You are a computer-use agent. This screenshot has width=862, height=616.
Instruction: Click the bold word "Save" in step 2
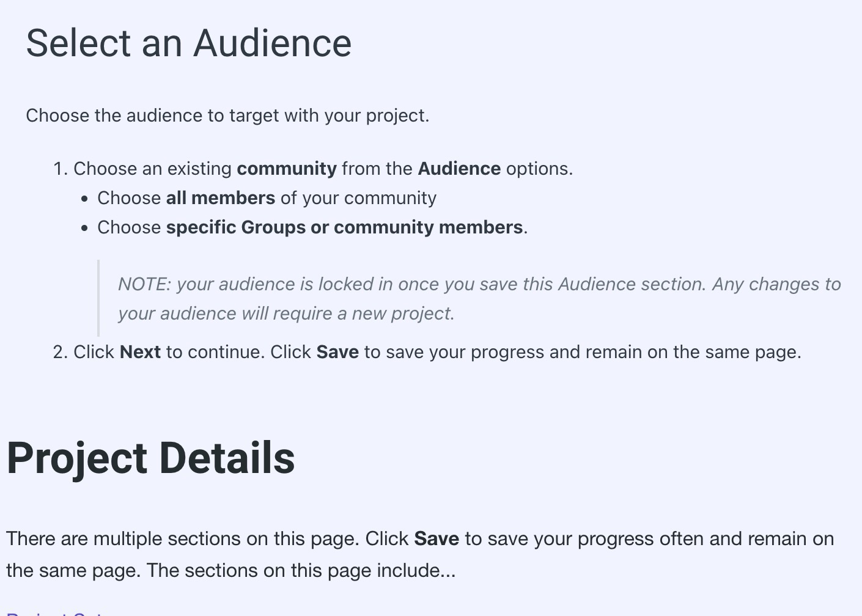(x=337, y=352)
